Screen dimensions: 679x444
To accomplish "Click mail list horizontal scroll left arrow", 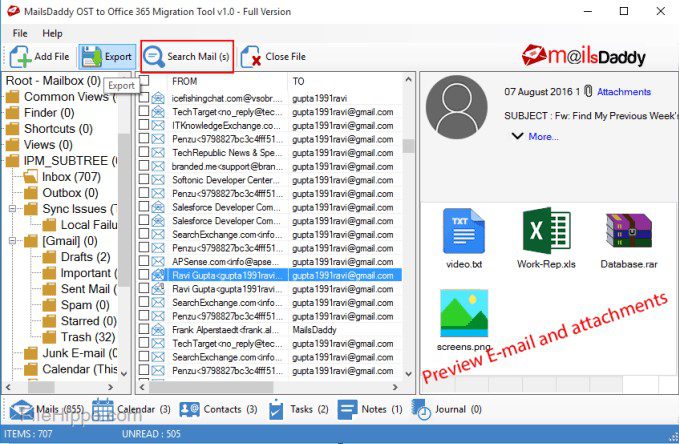I will coord(142,387).
